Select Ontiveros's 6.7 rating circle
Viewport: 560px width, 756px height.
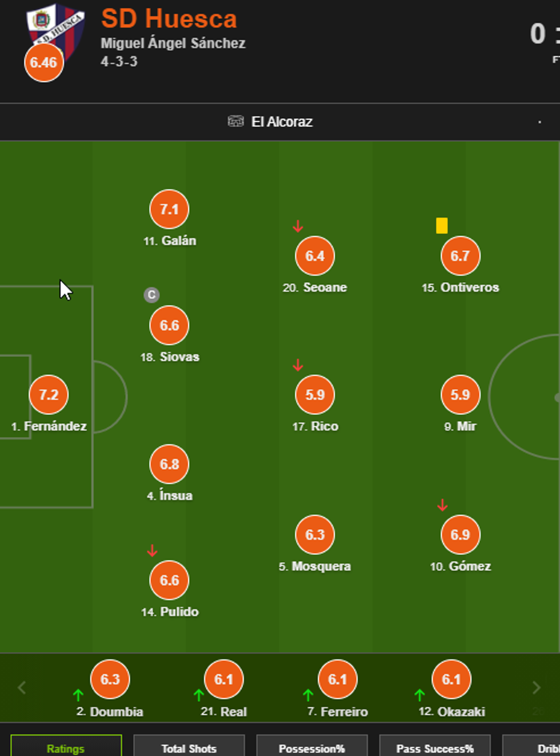coord(460,255)
